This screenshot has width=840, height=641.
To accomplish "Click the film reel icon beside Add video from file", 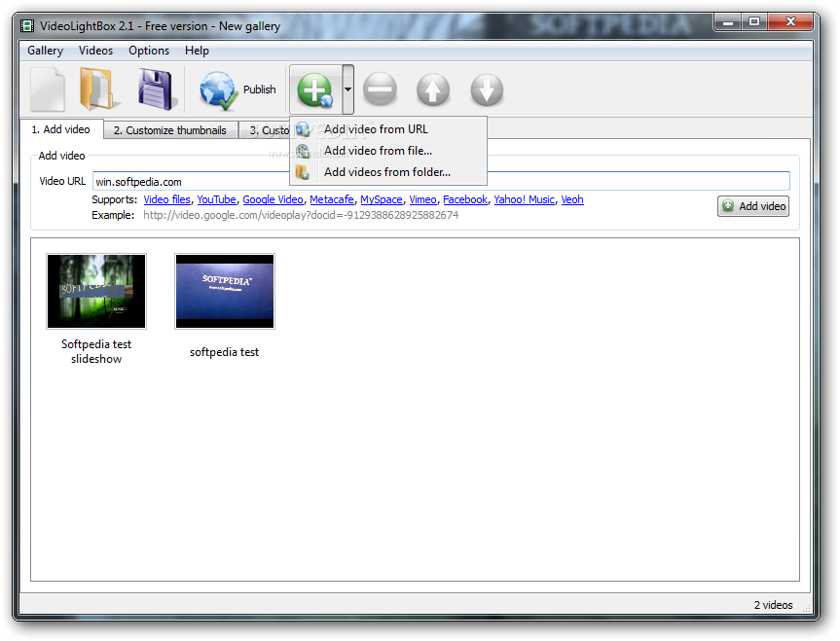I will click(303, 151).
